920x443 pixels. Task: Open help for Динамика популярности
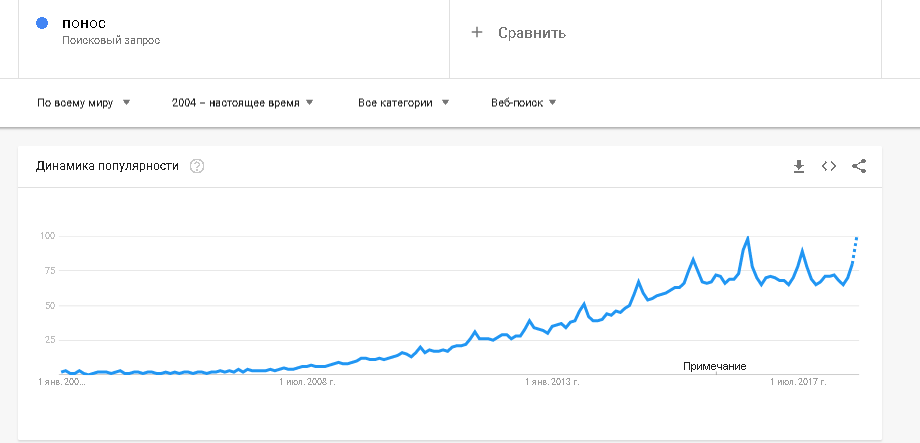[197, 166]
